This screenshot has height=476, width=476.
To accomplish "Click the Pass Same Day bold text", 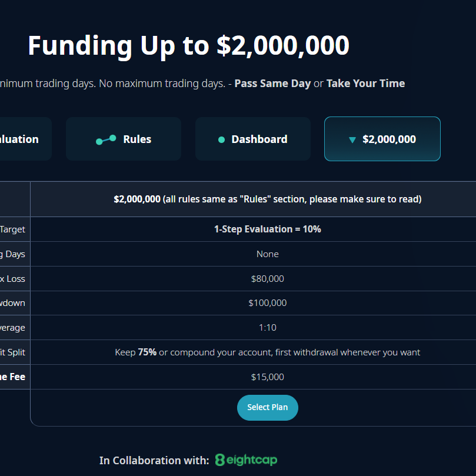I will click(x=272, y=84).
